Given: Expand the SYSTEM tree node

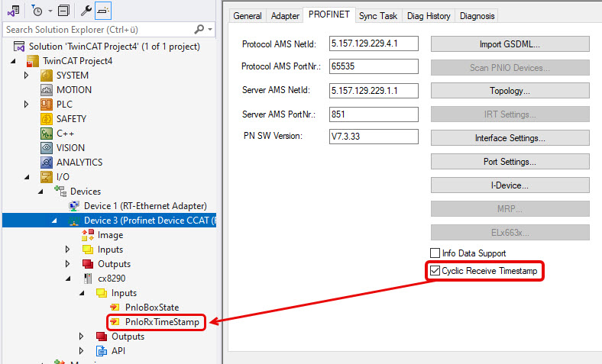Looking at the screenshot, I should pos(26,76).
